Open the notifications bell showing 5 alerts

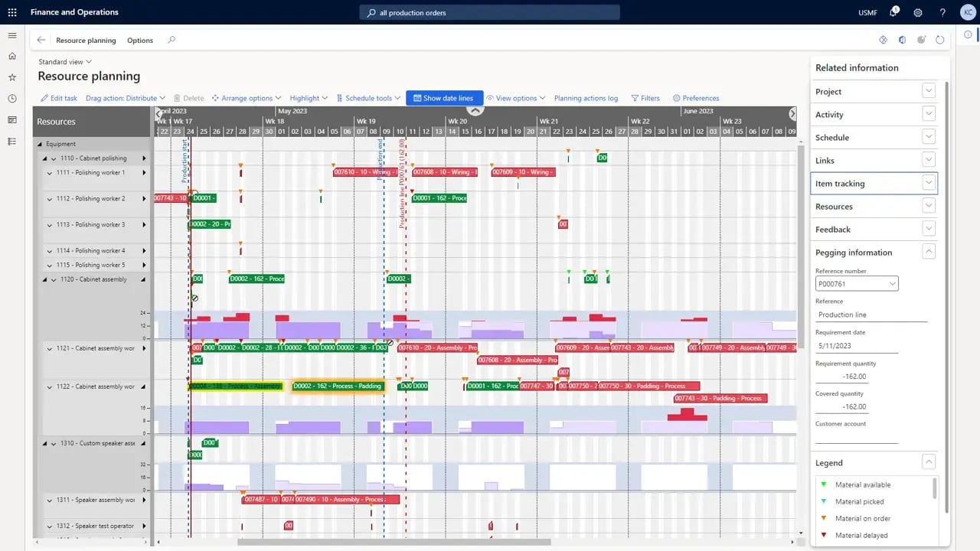point(893,12)
